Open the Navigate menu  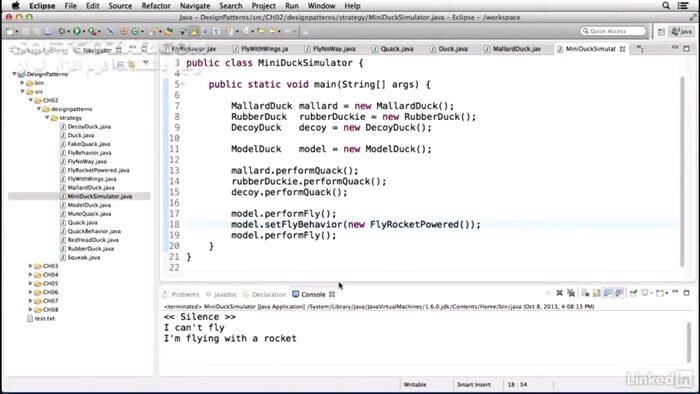(x=195, y=6)
